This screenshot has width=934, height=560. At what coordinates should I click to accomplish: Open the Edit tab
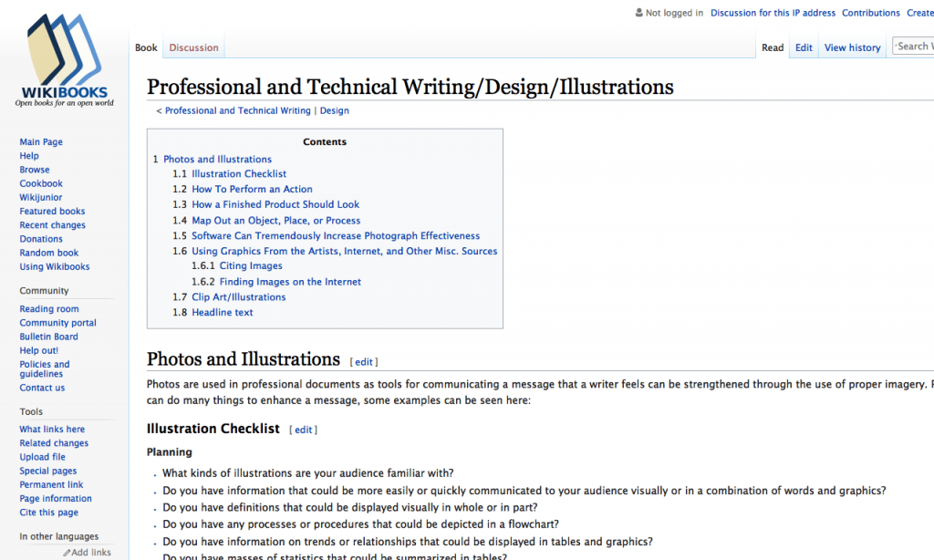click(803, 47)
